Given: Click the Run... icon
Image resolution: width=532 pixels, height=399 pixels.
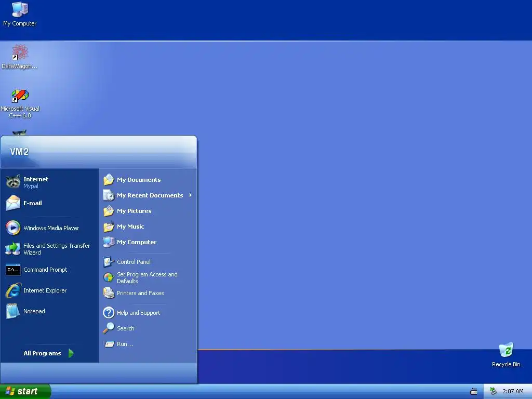Looking at the screenshot, I should click(109, 344).
